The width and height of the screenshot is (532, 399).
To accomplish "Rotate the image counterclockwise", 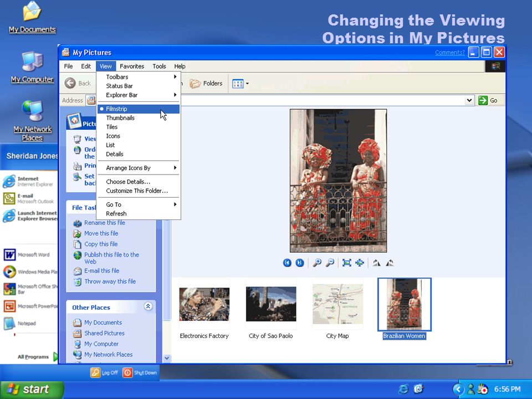I will click(x=390, y=263).
